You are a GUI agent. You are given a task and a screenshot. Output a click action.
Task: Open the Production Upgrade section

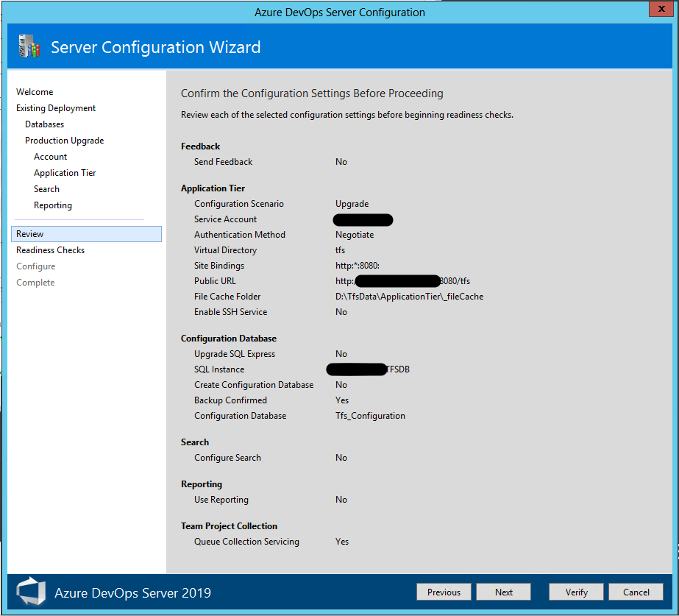point(64,140)
